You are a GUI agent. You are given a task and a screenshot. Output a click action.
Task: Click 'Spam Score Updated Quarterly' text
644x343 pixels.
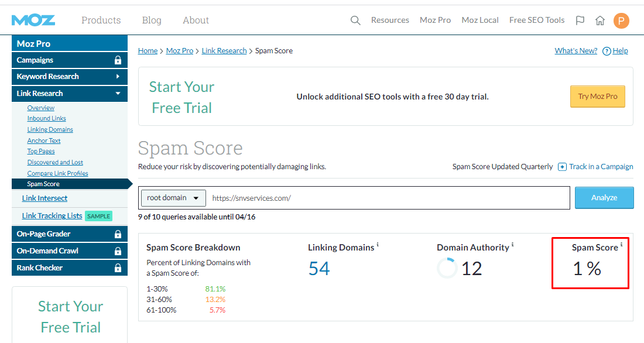pos(503,166)
